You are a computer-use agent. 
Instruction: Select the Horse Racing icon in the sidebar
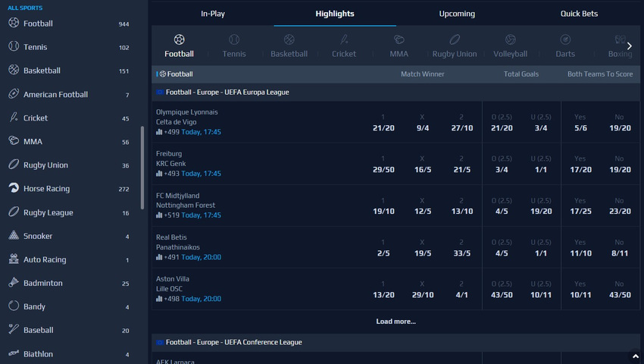pyautogui.click(x=14, y=187)
